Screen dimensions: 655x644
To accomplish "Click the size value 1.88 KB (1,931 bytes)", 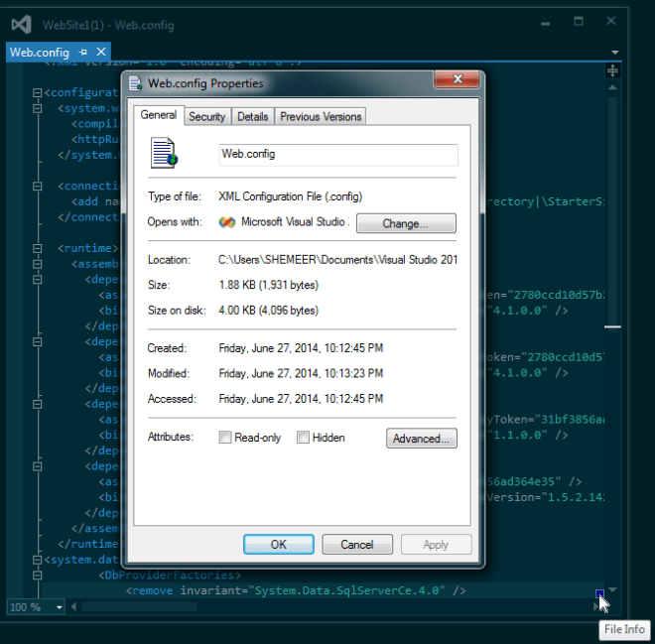I will coord(269,285).
